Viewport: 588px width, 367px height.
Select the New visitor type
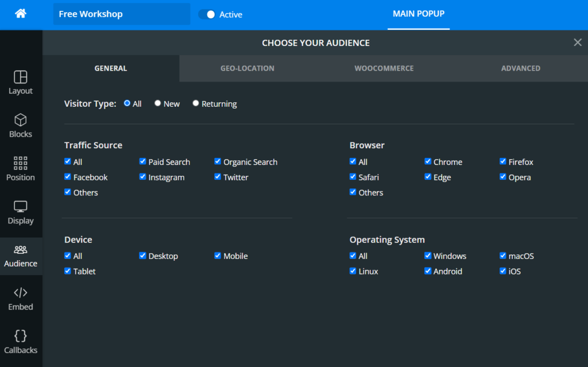157,103
